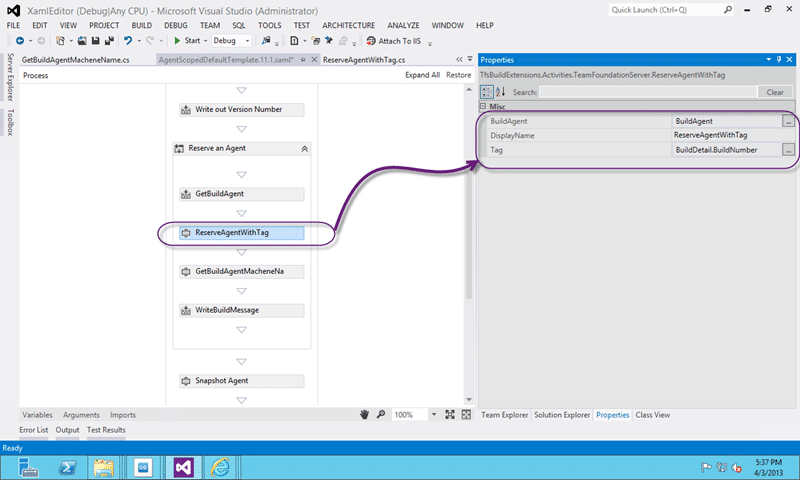Click the Open File toolbar icon
The width and height of the screenshot is (800, 480).
(x=82, y=41)
